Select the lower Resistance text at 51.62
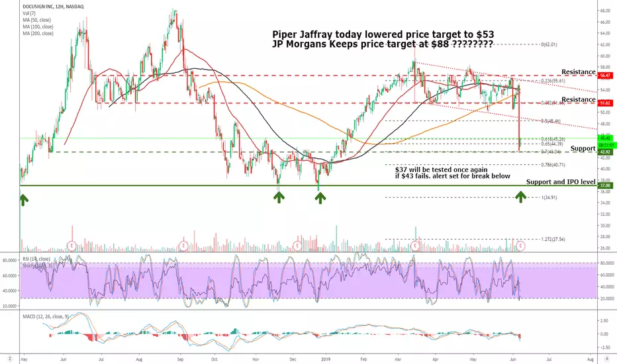617x364 pixels. [578, 99]
